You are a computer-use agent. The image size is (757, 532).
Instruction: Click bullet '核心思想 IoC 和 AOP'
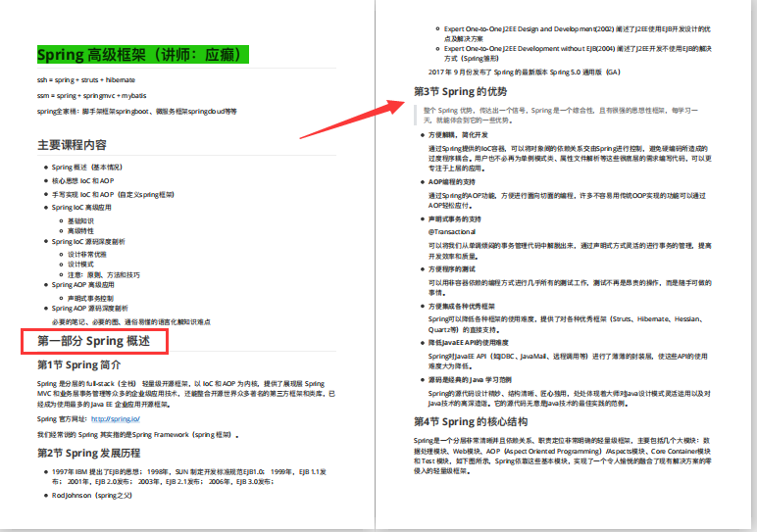click(x=83, y=181)
